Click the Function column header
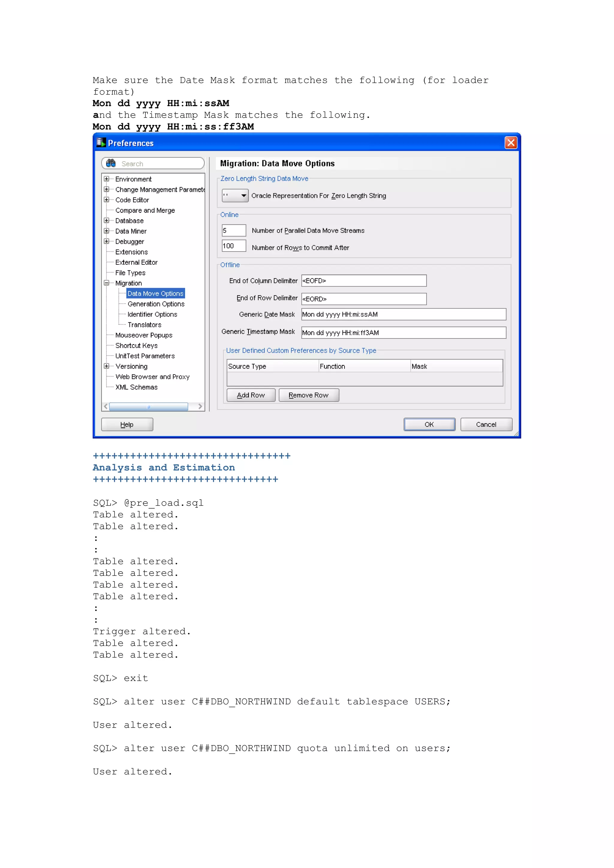Viewport: 614px width, 868px height. click(365, 366)
